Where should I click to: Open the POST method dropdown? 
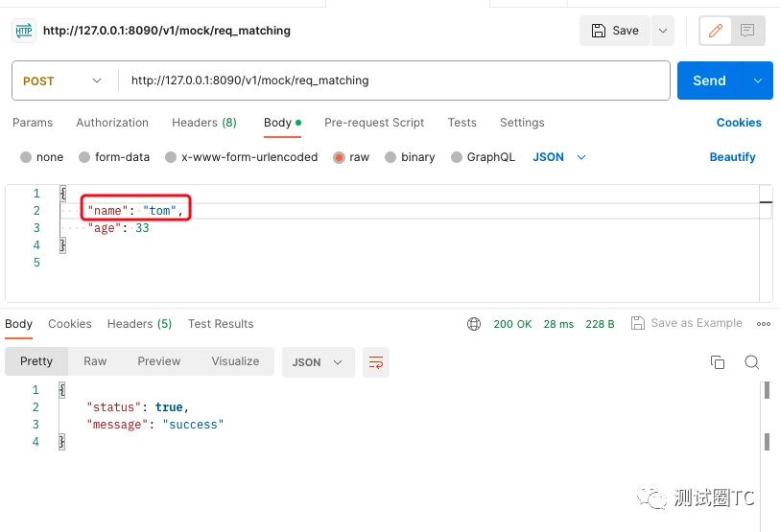pyautogui.click(x=62, y=81)
